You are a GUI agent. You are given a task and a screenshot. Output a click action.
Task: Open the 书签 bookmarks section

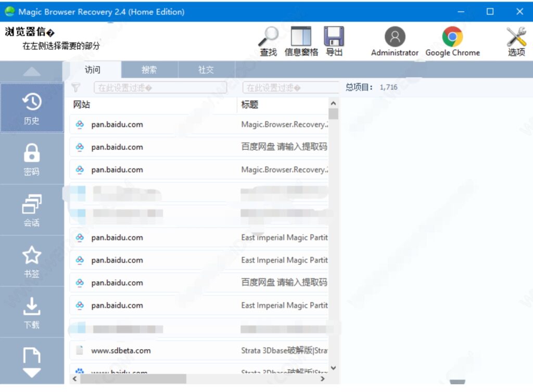(32, 261)
